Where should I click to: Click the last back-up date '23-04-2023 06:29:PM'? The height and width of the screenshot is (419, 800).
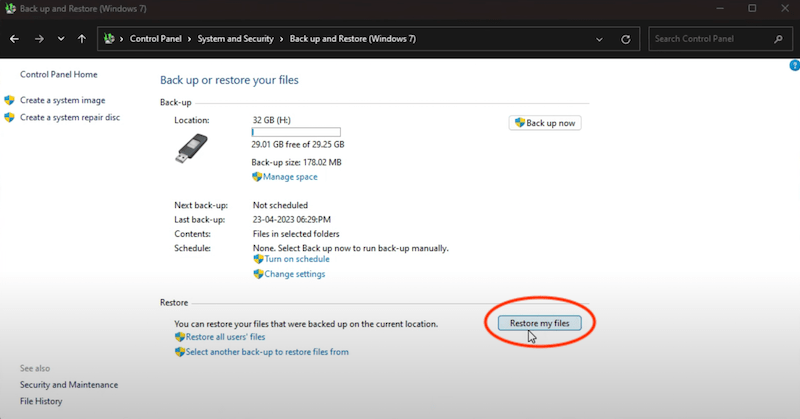click(292, 219)
